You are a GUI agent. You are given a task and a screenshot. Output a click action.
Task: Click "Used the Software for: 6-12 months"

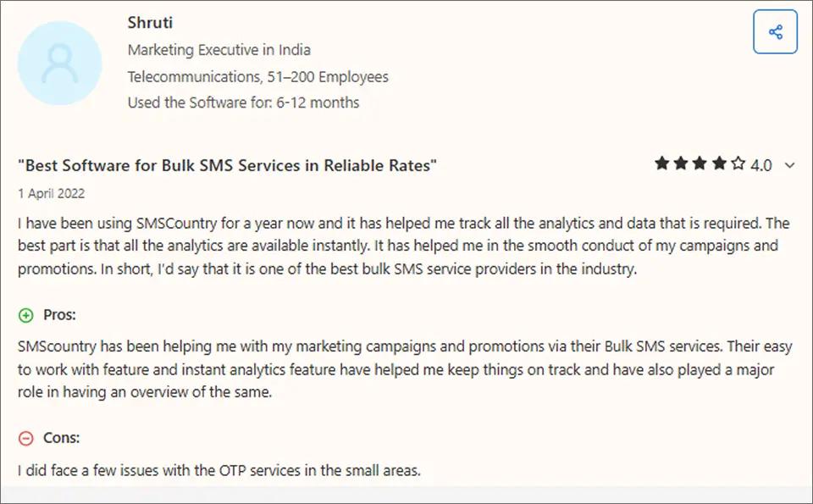(x=243, y=102)
